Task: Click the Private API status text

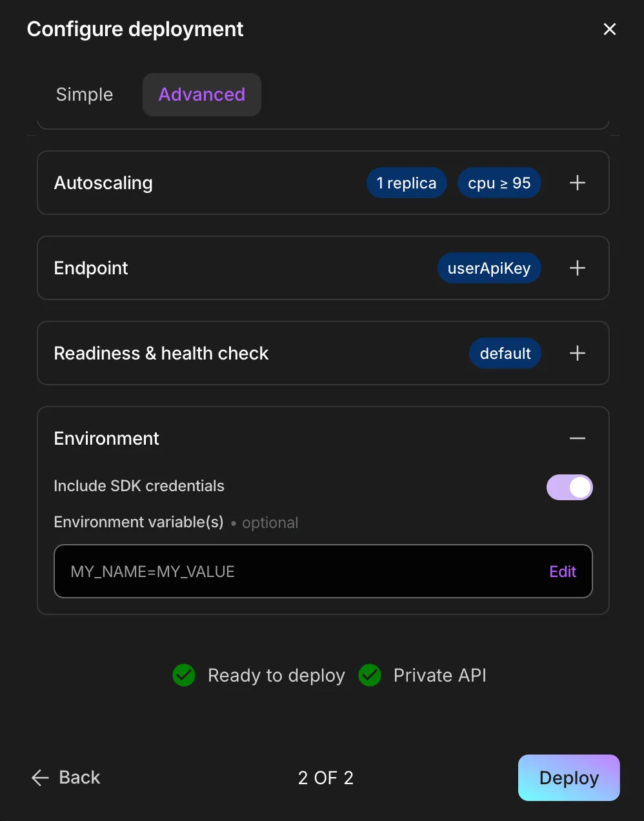Action: click(x=440, y=675)
